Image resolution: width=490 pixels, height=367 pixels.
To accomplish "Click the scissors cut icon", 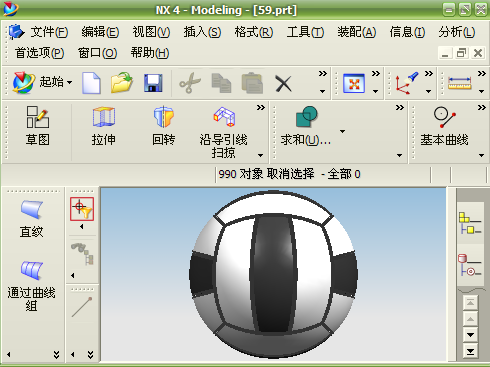I will pyautogui.click(x=190, y=83).
